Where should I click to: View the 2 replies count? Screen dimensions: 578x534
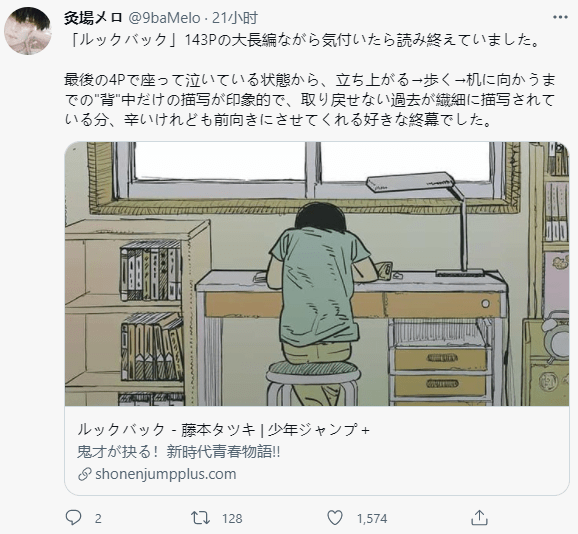point(98,519)
